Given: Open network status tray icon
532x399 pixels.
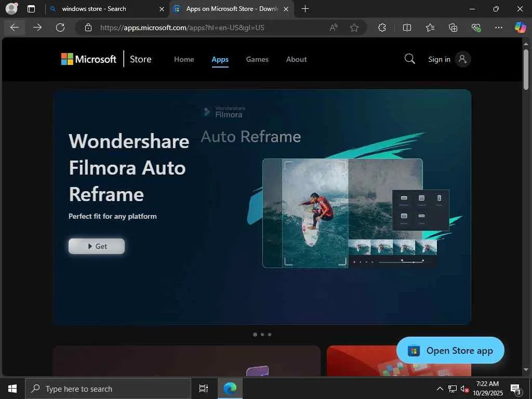Looking at the screenshot, I should (x=452, y=389).
